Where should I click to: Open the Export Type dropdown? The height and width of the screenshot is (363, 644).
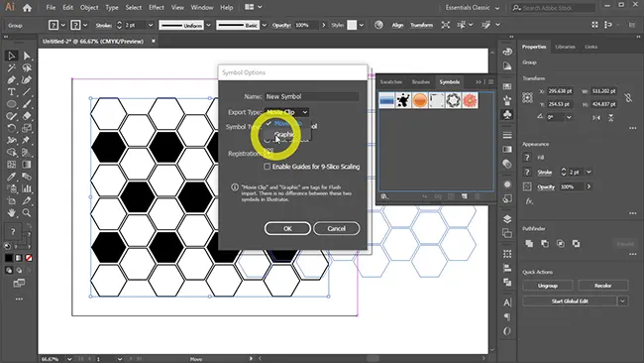[286, 112]
